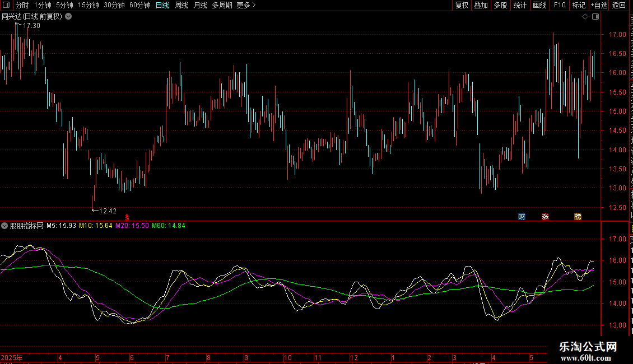Select the 5分钟 period
633x364 pixels.
click(x=64, y=5)
